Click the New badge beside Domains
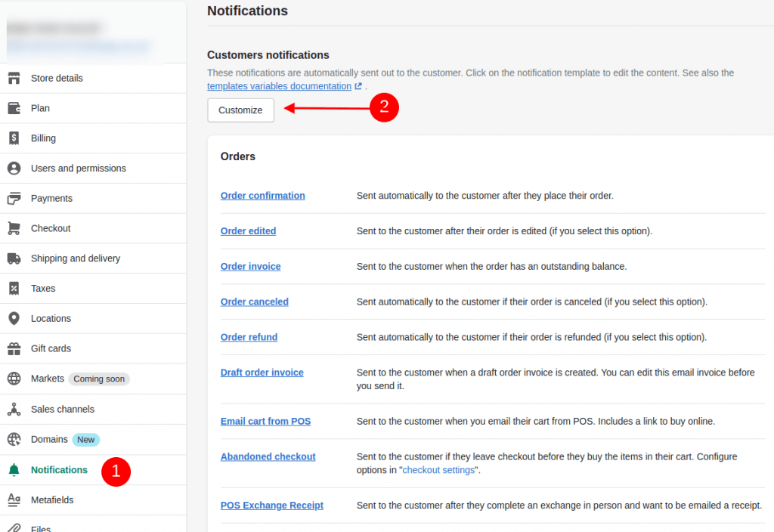774x532 pixels. (x=85, y=440)
